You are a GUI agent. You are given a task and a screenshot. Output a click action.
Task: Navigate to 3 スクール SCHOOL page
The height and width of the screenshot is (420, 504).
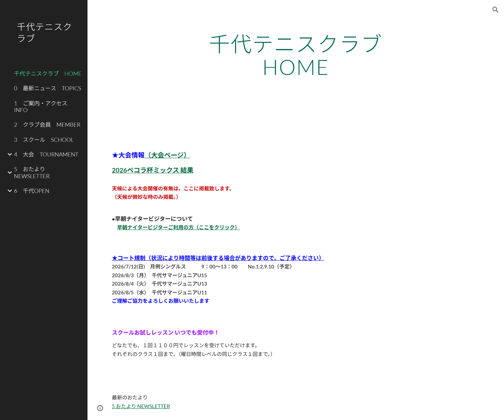pyautogui.click(x=44, y=140)
